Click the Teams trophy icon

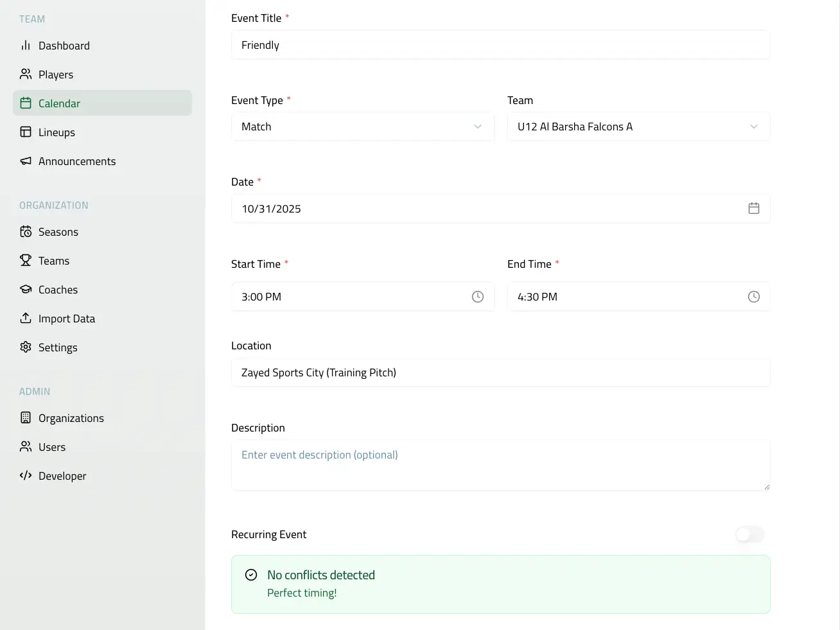pos(26,261)
